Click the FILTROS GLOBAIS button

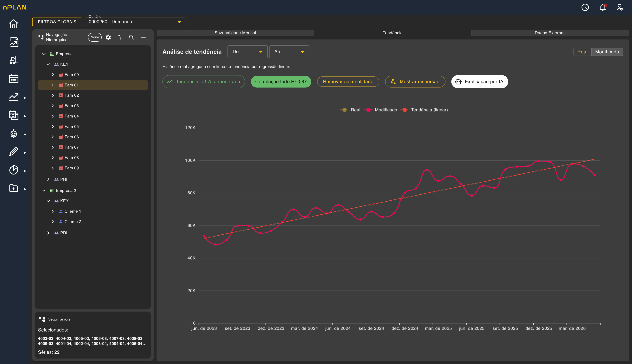(57, 22)
